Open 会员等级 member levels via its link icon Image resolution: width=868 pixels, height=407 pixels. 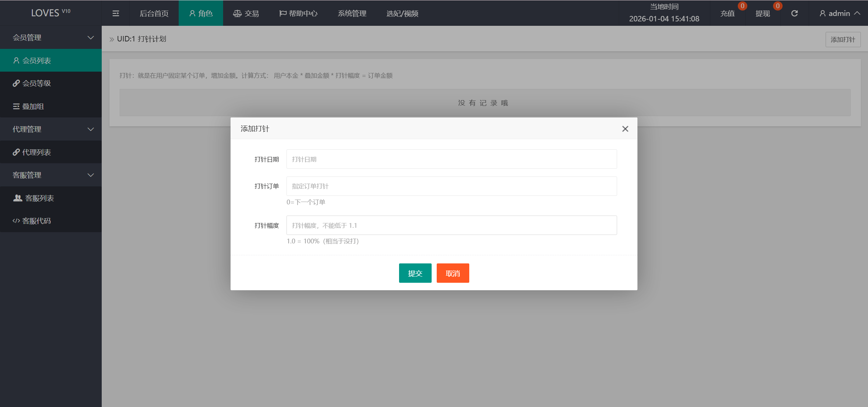pyautogui.click(x=16, y=83)
